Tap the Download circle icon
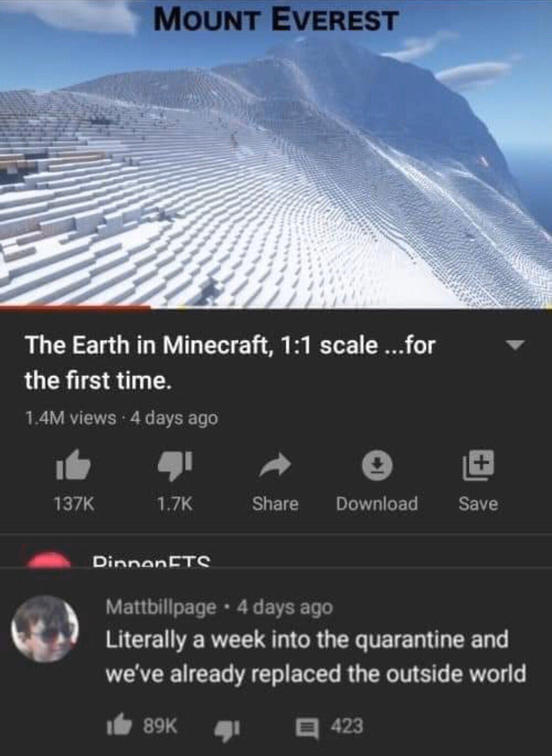Viewport: 552px width, 756px height. click(377, 465)
